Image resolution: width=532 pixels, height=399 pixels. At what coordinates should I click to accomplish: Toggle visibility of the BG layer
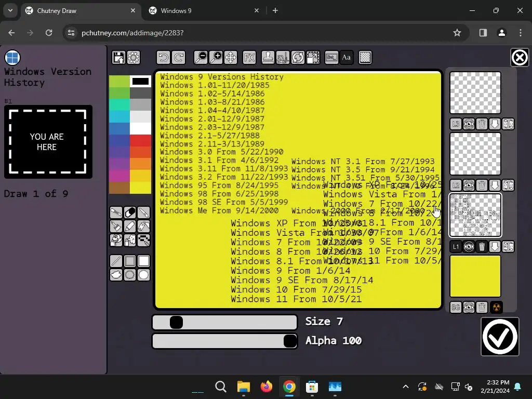(x=469, y=308)
